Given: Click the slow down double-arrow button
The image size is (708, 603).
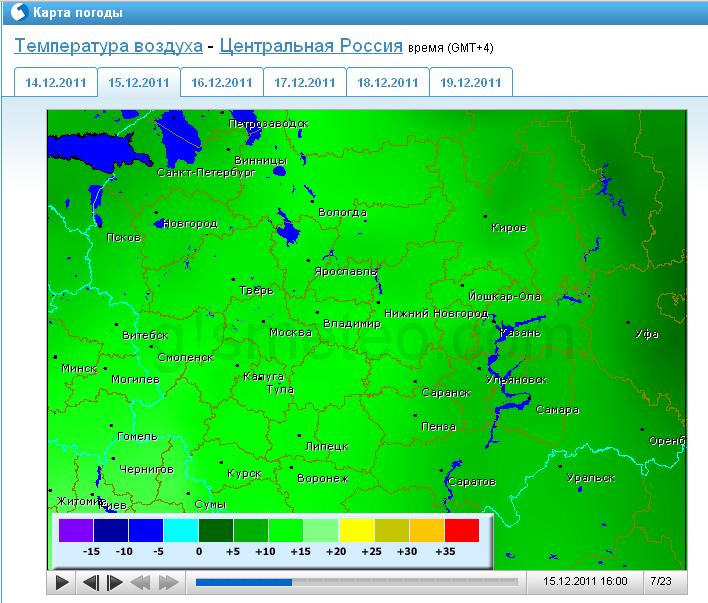Looking at the screenshot, I should (141, 582).
